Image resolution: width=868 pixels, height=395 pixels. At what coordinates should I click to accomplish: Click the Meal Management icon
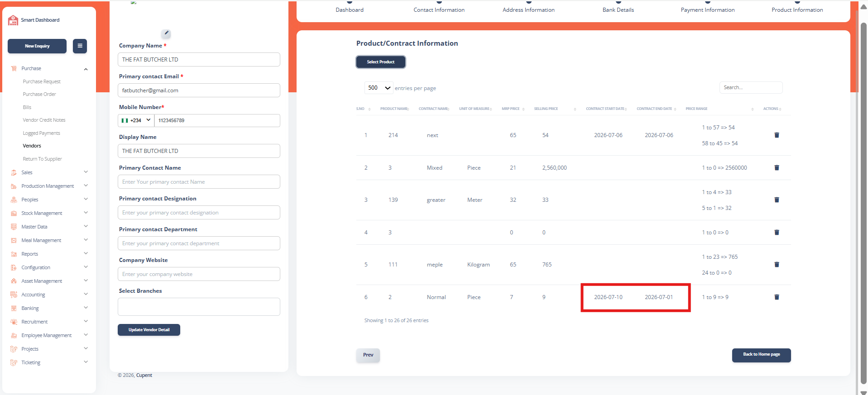(x=14, y=240)
